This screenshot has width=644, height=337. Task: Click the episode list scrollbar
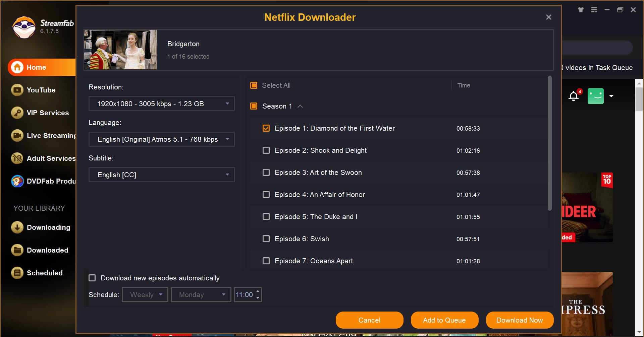tap(549, 144)
